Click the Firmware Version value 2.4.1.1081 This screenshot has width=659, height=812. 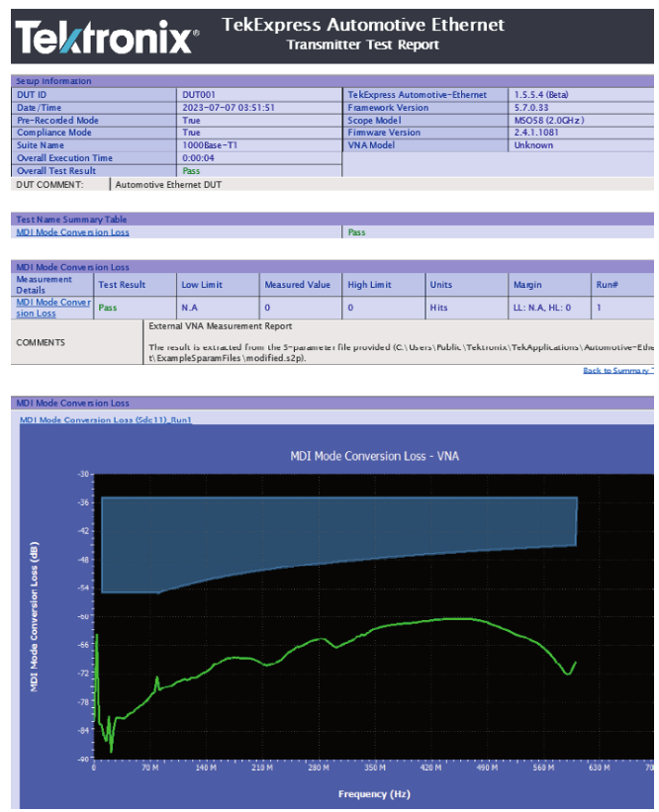pyautogui.click(x=536, y=133)
